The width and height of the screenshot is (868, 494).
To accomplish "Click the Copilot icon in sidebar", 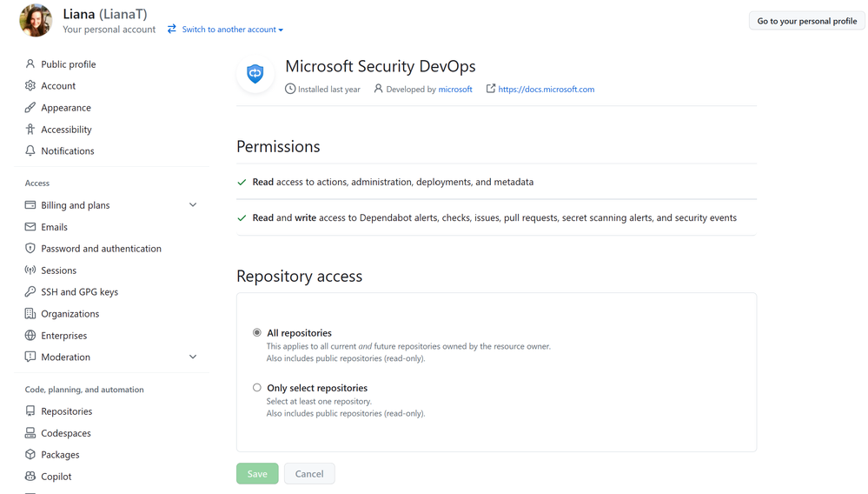I will click(30, 476).
